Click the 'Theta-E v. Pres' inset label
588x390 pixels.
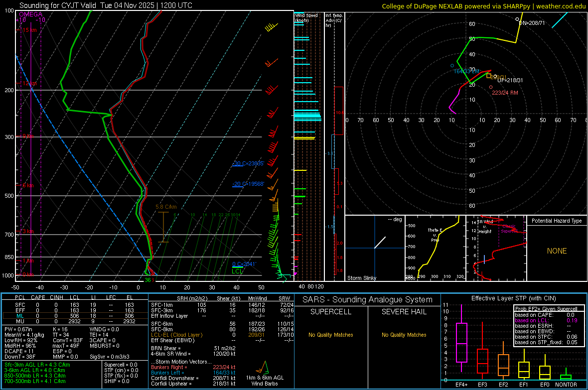435,235
